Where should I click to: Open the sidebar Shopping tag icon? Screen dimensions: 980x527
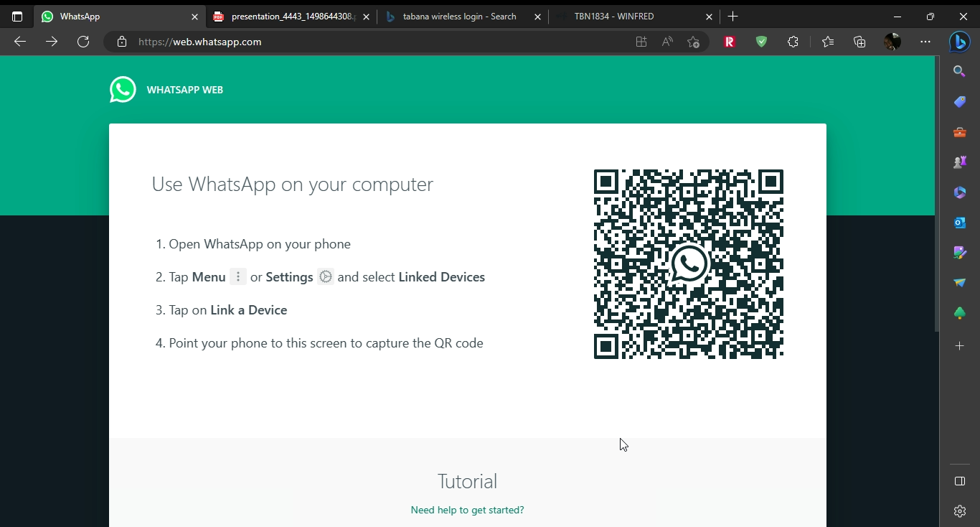(960, 102)
